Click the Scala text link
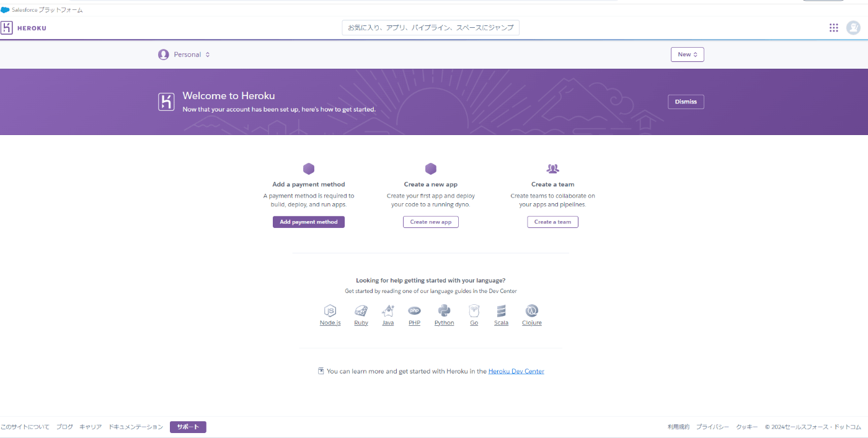Image resolution: width=868 pixels, height=438 pixels. (x=501, y=323)
